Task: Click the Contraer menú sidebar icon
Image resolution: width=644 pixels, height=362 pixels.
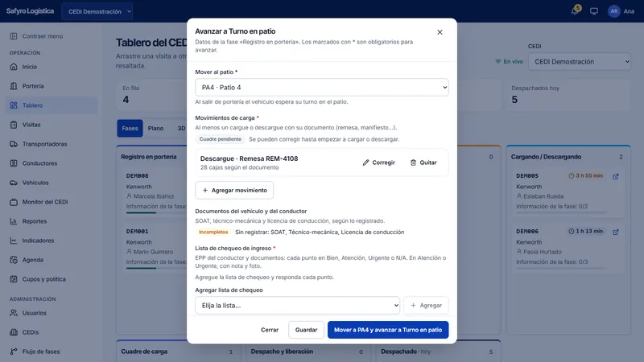Action: 14,36
